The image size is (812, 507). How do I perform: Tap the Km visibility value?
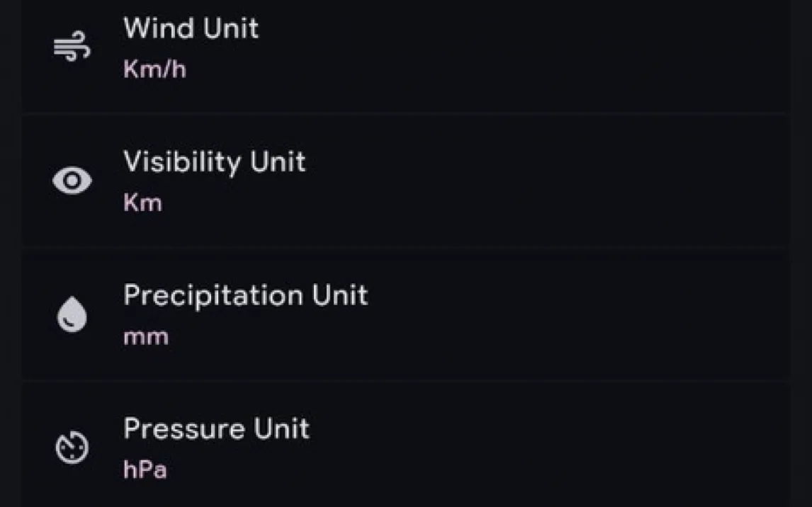(142, 203)
